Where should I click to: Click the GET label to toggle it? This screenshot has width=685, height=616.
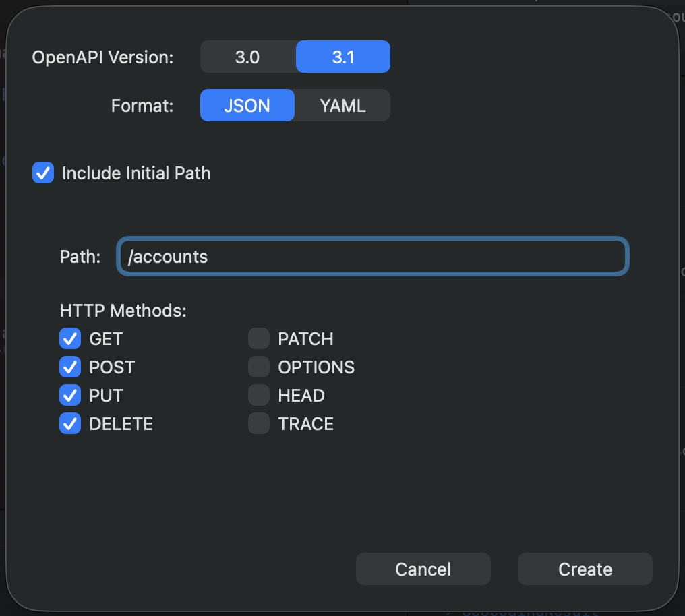click(x=106, y=338)
